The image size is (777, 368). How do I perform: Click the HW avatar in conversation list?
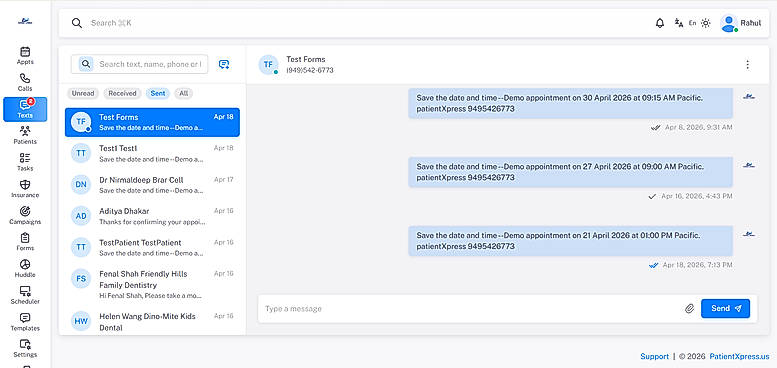pos(81,321)
